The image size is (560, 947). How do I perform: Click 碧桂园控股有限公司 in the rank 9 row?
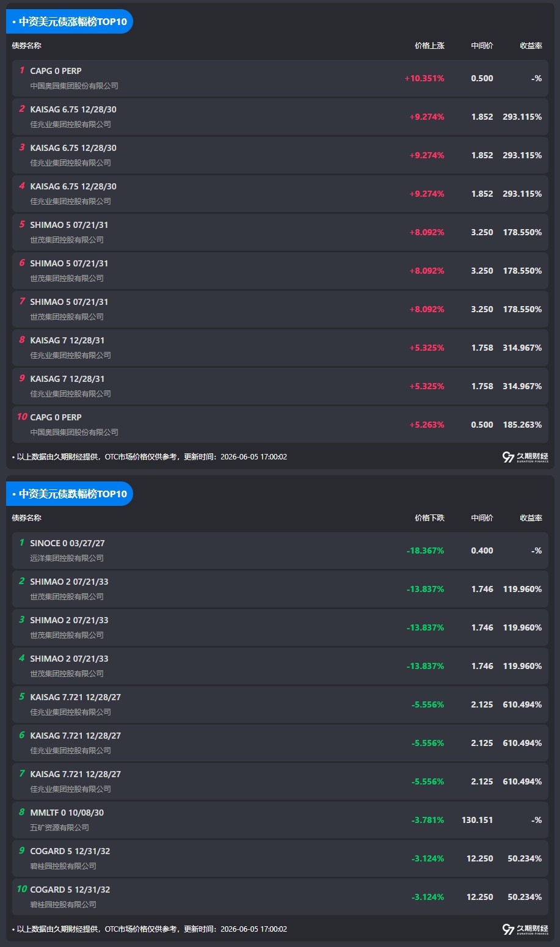pos(64,866)
